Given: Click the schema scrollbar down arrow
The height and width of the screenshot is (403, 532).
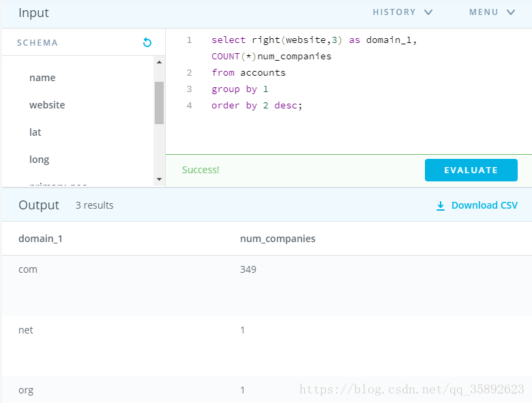Looking at the screenshot, I should tap(159, 179).
